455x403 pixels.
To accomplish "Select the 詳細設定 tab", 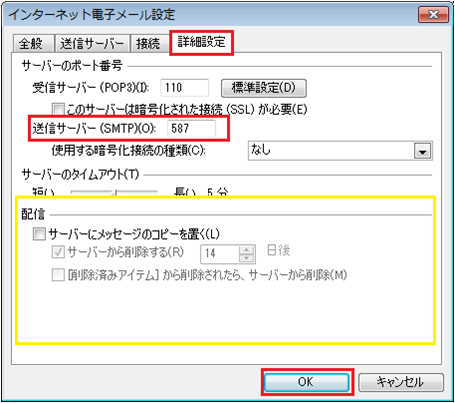I will point(201,42).
